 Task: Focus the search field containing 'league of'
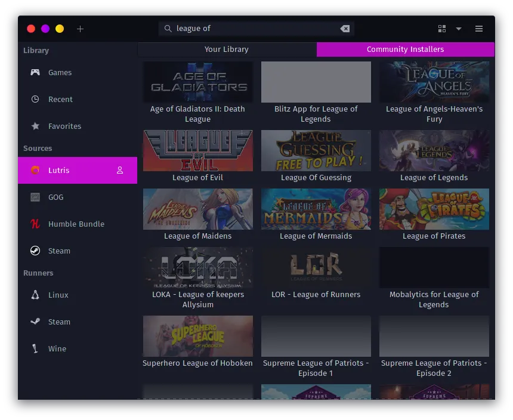click(x=256, y=29)
